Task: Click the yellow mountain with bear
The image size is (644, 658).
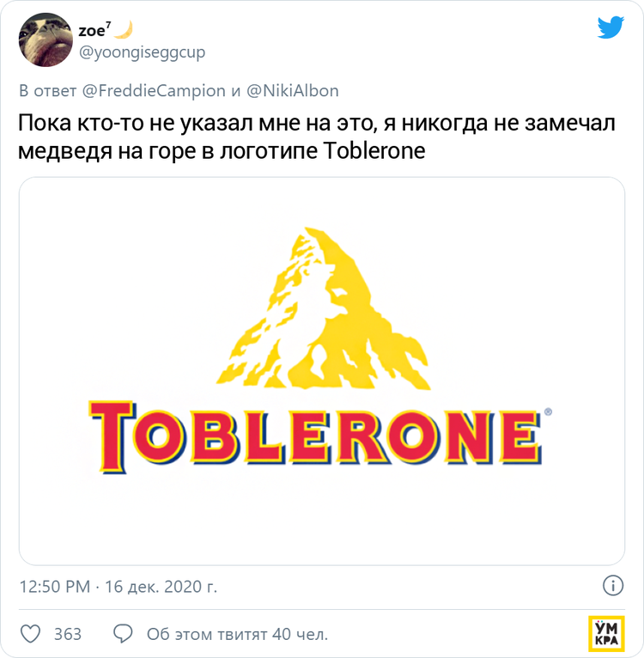Action: (324, 308)
